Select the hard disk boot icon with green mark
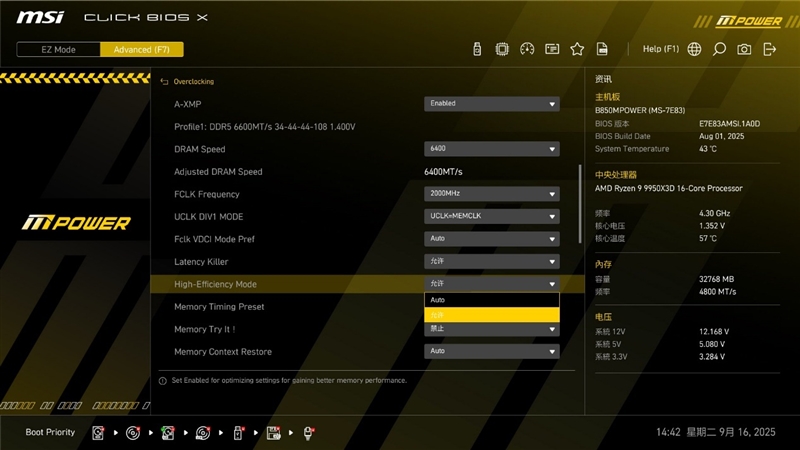This screenshot has width=800, height=450. point(168,433)
